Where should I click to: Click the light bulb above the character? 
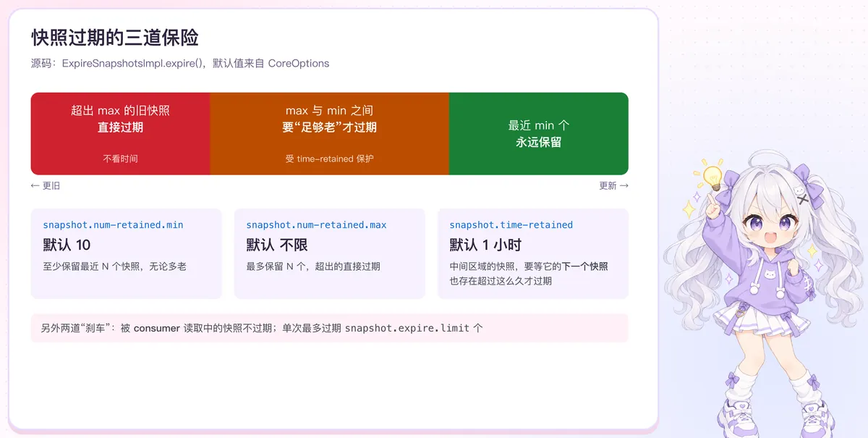(x=712, y=177)
